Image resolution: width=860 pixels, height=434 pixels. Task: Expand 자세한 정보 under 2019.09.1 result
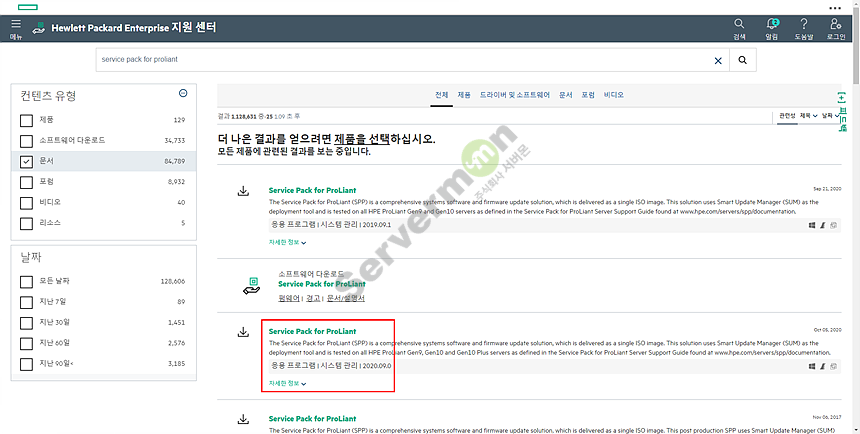(x=287, y=242)
